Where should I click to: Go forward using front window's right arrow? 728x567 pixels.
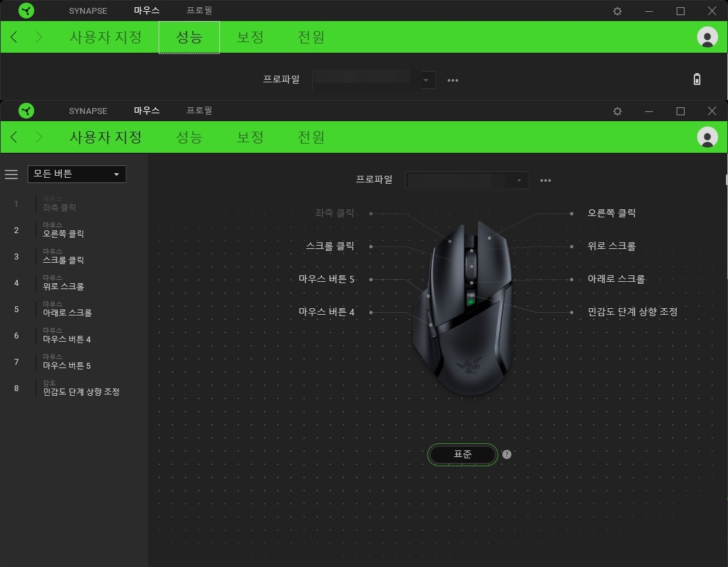tap(39, 137)
